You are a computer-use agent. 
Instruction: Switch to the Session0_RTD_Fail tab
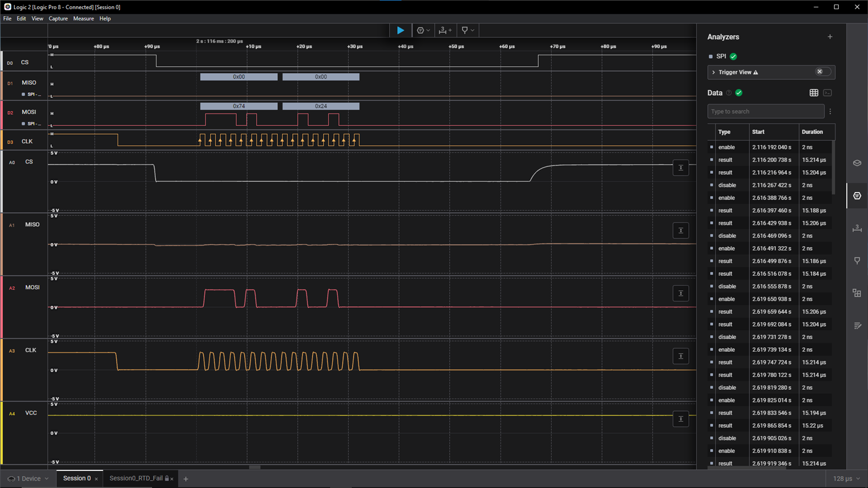[x=136, y=478]
